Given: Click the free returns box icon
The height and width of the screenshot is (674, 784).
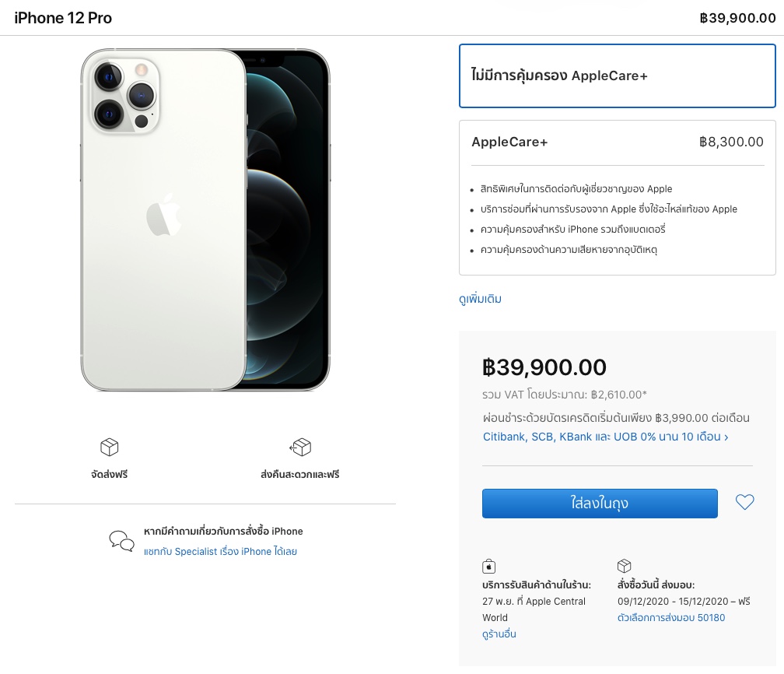Looking at the screenshot, I should coord(300,447).
